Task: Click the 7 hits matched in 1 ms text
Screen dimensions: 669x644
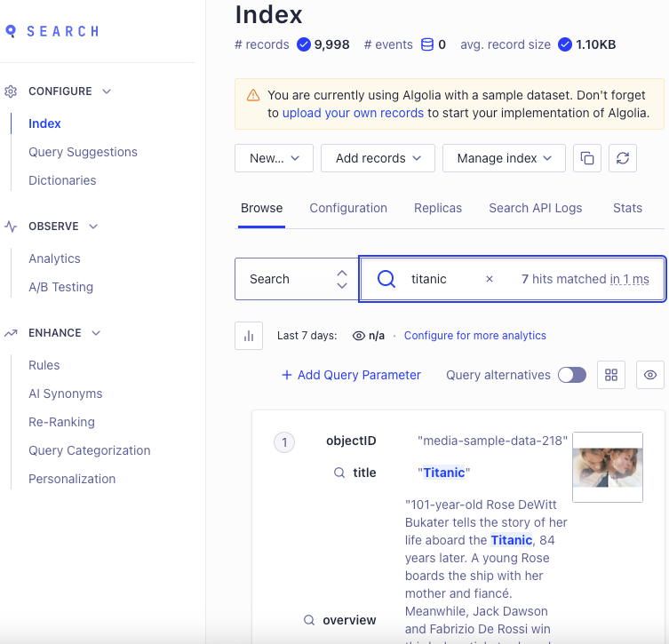Action: 585,279
